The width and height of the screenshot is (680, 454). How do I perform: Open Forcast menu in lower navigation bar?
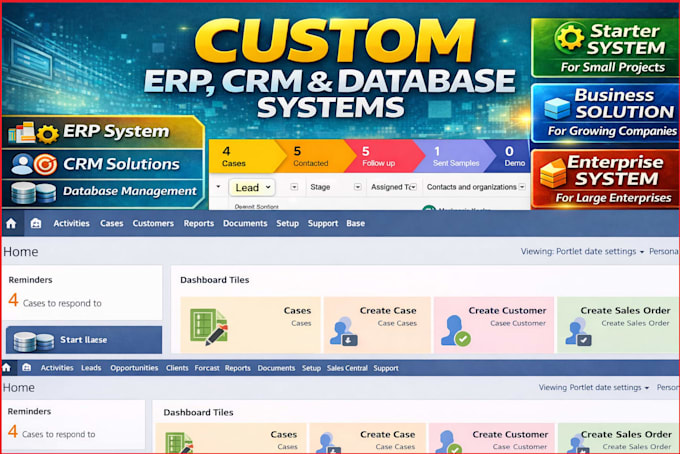(207, 368)
